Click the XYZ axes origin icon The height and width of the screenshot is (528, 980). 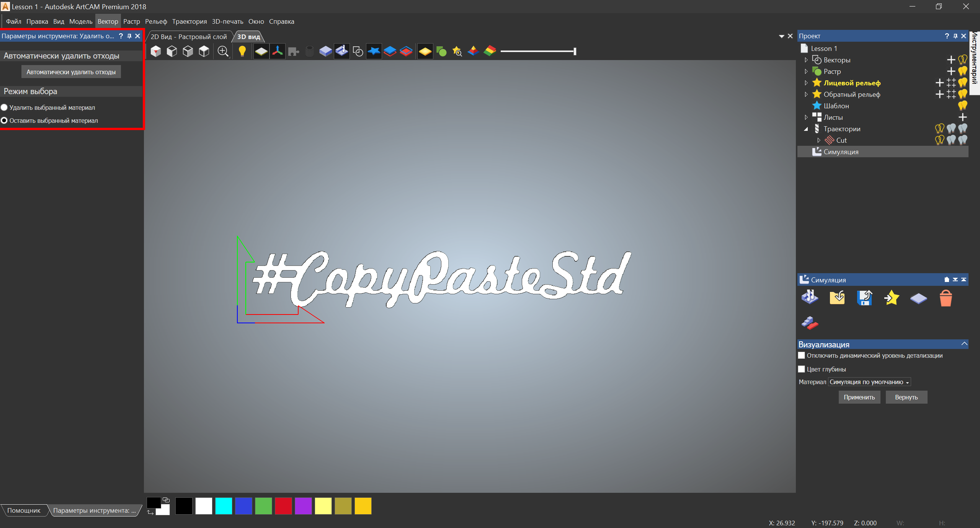[x=278, y=51]
